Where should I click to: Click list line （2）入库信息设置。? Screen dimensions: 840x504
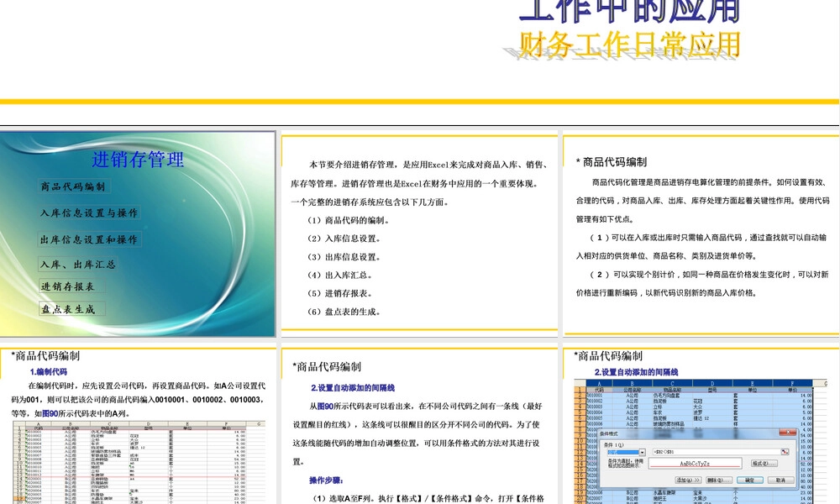pos(344,239)
